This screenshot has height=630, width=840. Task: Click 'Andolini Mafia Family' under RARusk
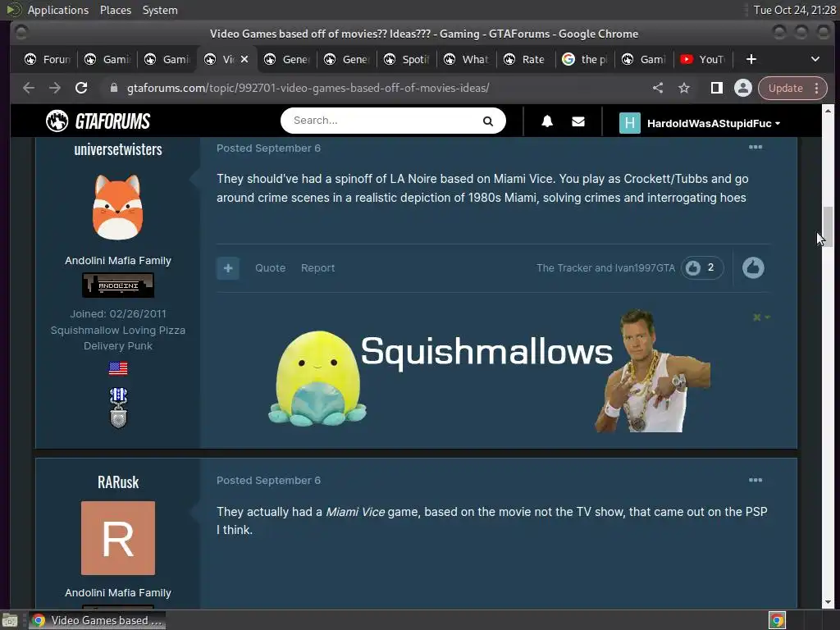coord(118,593)
